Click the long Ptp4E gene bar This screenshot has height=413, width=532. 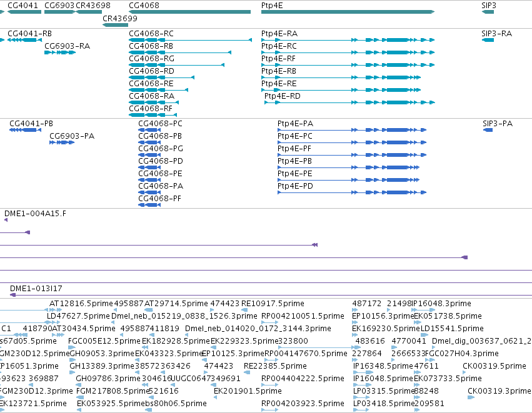coord(348,12)
